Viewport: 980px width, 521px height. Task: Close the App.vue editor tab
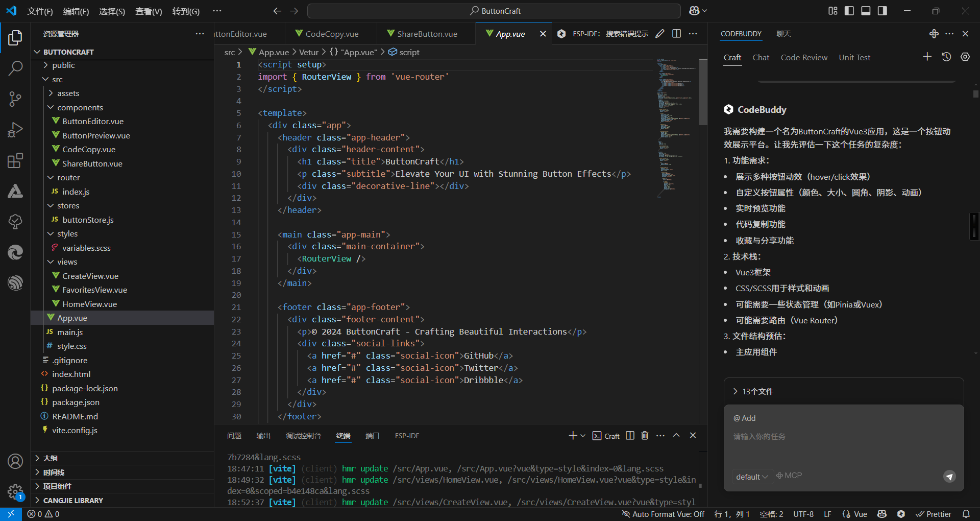coord(543,34)
